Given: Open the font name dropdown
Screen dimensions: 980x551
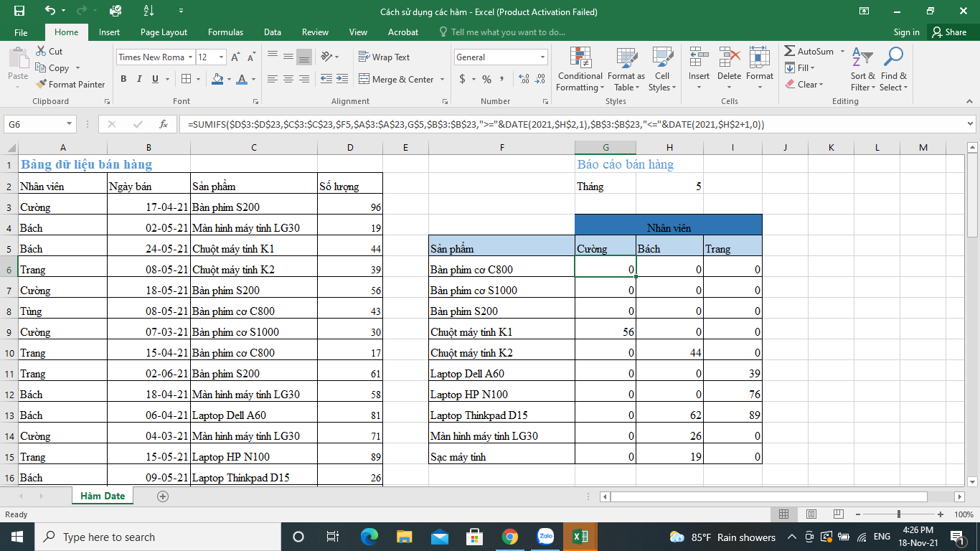Looking at the screenshot, I should [x=190, y=57].
